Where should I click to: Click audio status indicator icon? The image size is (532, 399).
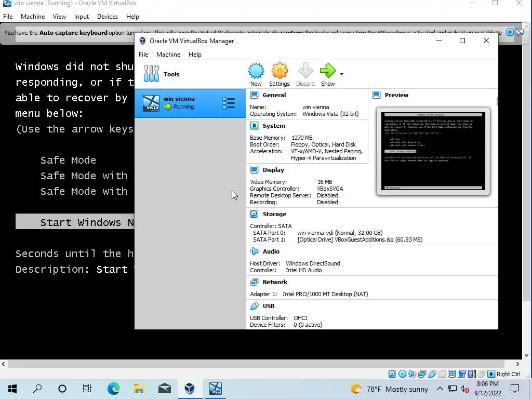(x=412, y=374)
